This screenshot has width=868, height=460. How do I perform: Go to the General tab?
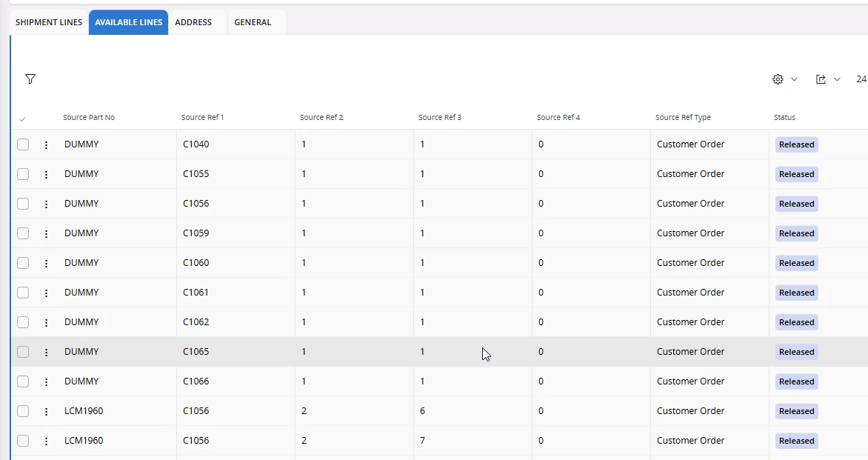(x=253, y=22)
